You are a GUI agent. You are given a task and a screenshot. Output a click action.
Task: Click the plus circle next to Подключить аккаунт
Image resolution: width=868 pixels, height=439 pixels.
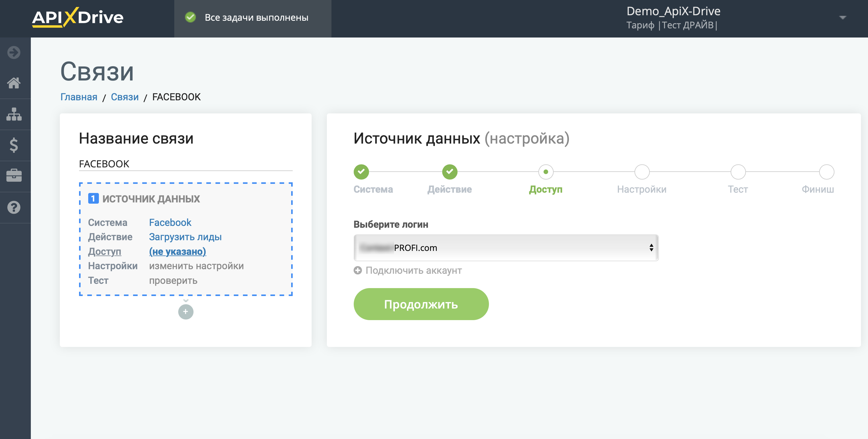[357, 270]
